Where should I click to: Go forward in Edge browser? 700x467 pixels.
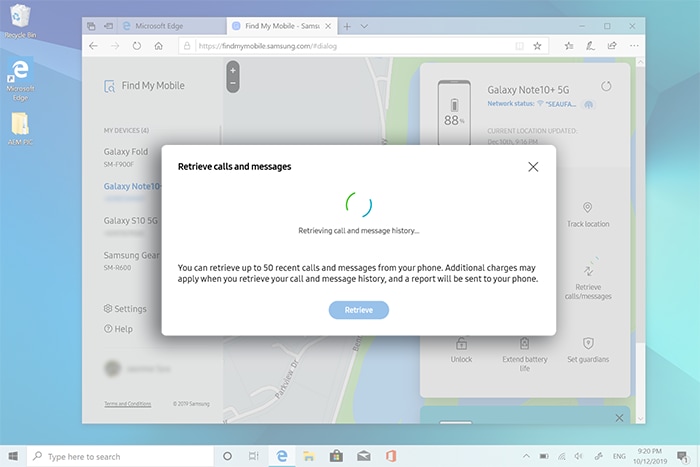[115, 46]
